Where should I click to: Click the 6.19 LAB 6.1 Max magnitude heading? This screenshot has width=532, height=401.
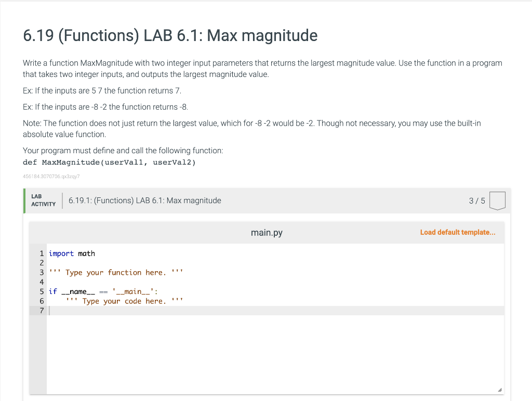[x=170, y=35]
